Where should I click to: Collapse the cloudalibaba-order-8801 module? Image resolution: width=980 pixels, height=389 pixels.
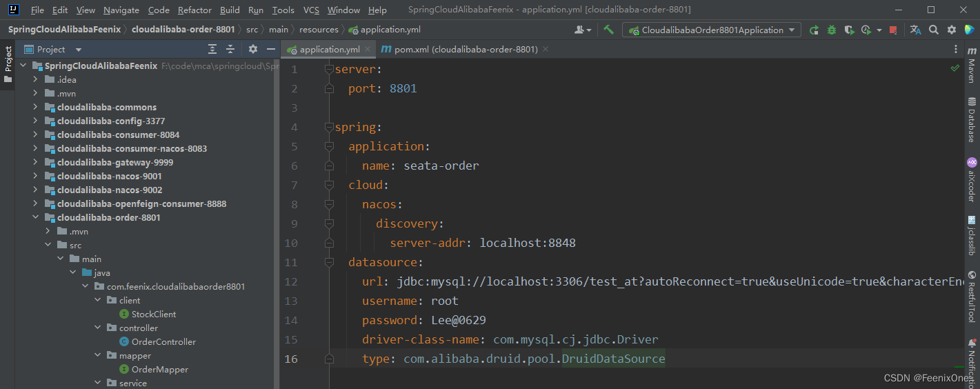[x=35, y=217]
